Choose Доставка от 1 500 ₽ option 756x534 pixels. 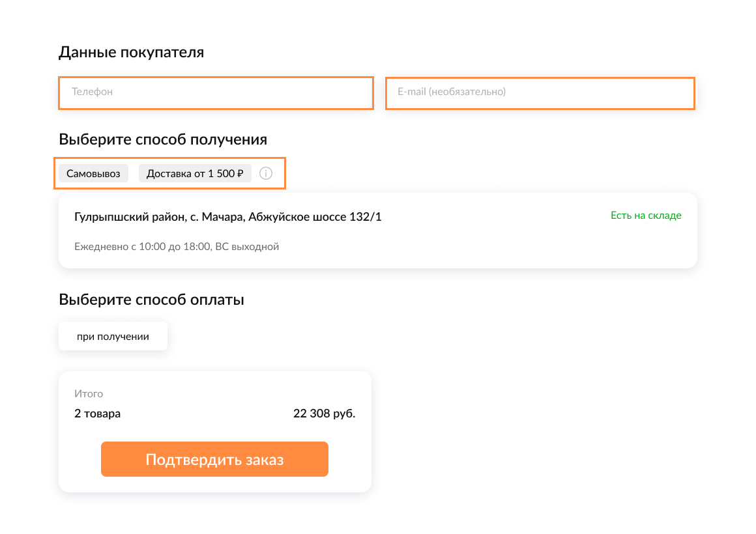coord(194,173)
